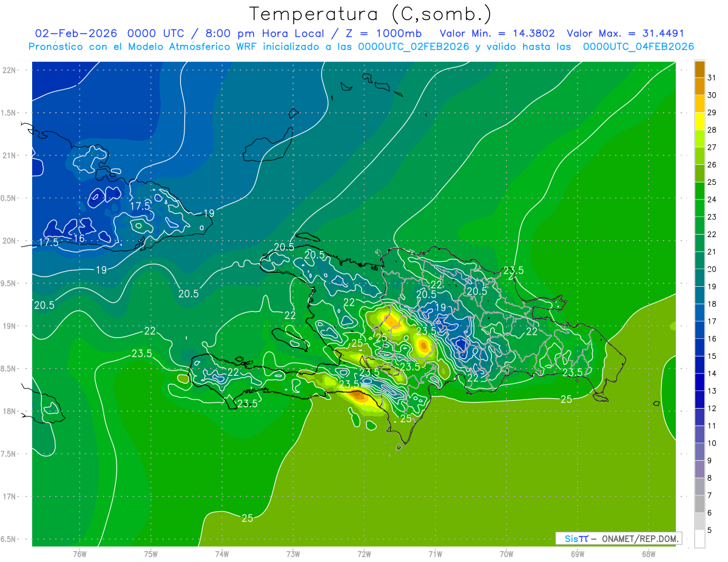Click the "19N" latitude axis label

click(x=9, y=326)
